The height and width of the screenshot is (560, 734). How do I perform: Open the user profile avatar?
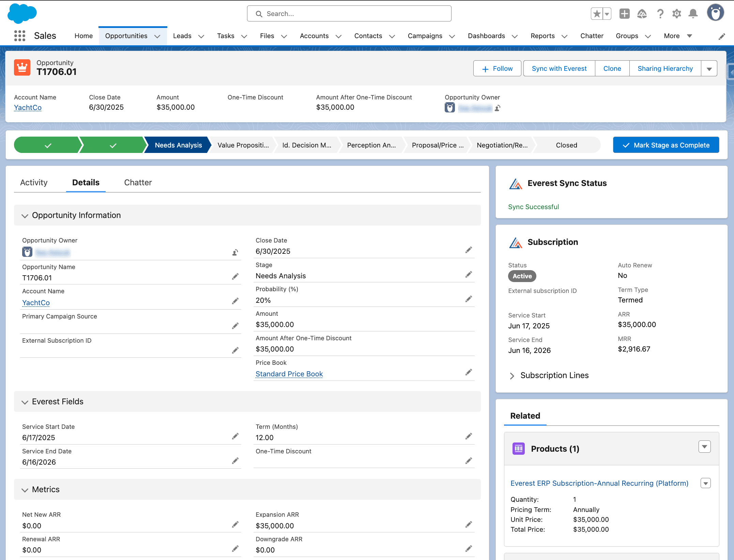(x=715, y=13)
